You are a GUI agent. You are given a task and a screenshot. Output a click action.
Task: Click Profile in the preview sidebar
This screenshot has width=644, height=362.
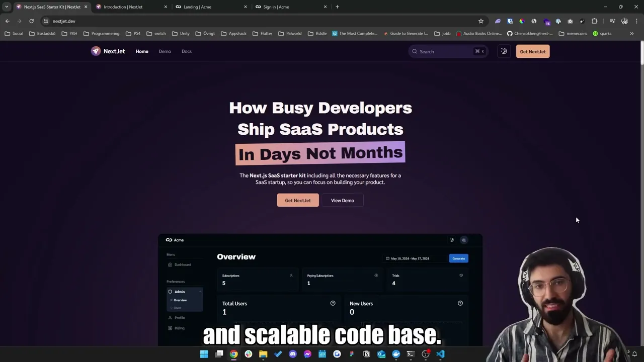177,318
